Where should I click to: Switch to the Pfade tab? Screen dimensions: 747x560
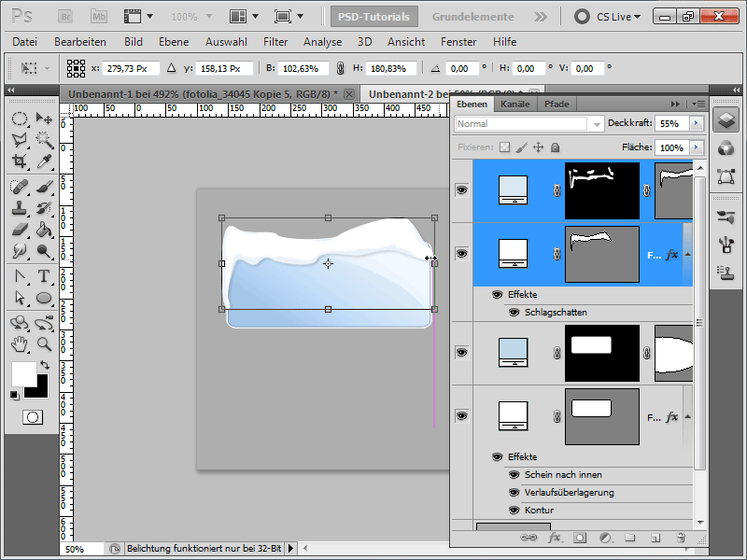click(x=557, y=104)
